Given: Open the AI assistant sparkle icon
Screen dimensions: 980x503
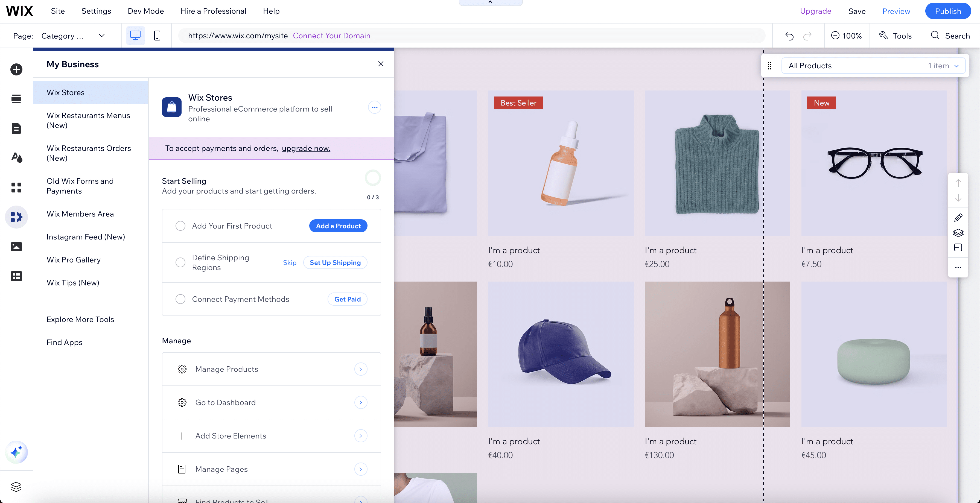Looking at the screenshot, I should pos(16,452).
